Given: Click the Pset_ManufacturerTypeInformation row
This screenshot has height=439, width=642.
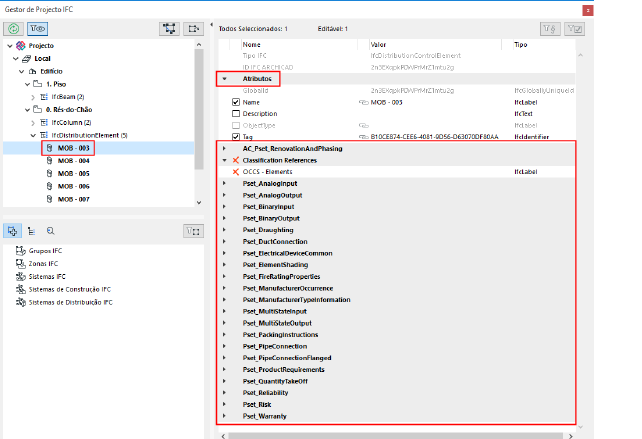Looking at the screenshot, I should pyautogui.click(x=396, y=300).
